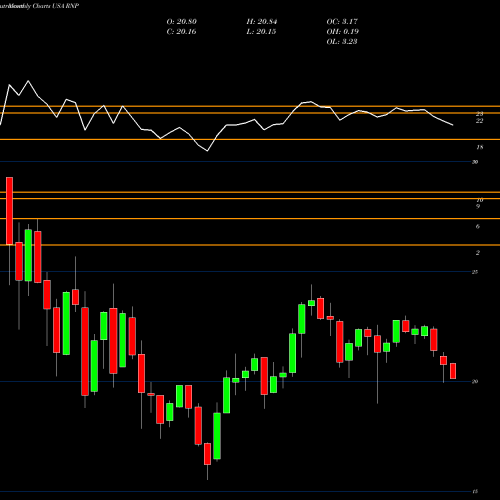Click the tall red first candlestick
The image size is (500, 500).
[x=9, y=211]
